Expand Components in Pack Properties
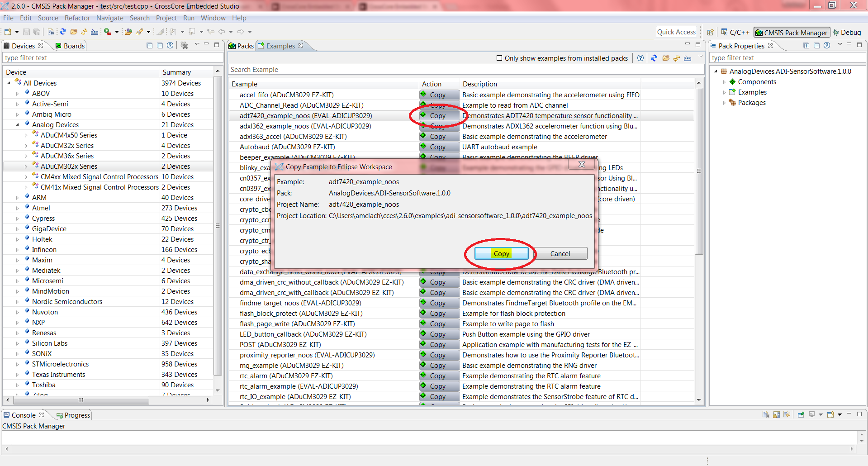Screen dimensions: 868x466 [x=724, y=82]
